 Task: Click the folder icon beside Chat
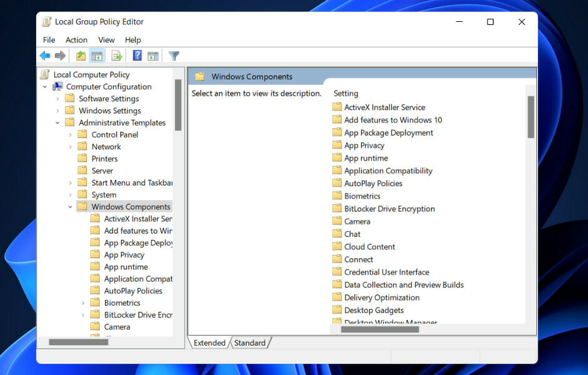pos(337,234)
